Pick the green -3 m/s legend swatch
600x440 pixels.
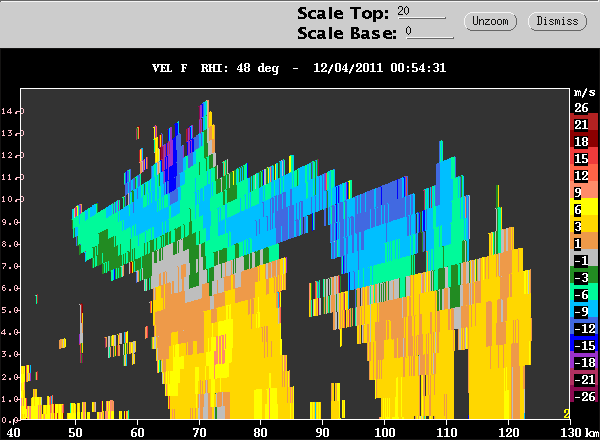[x=580, y=277]
